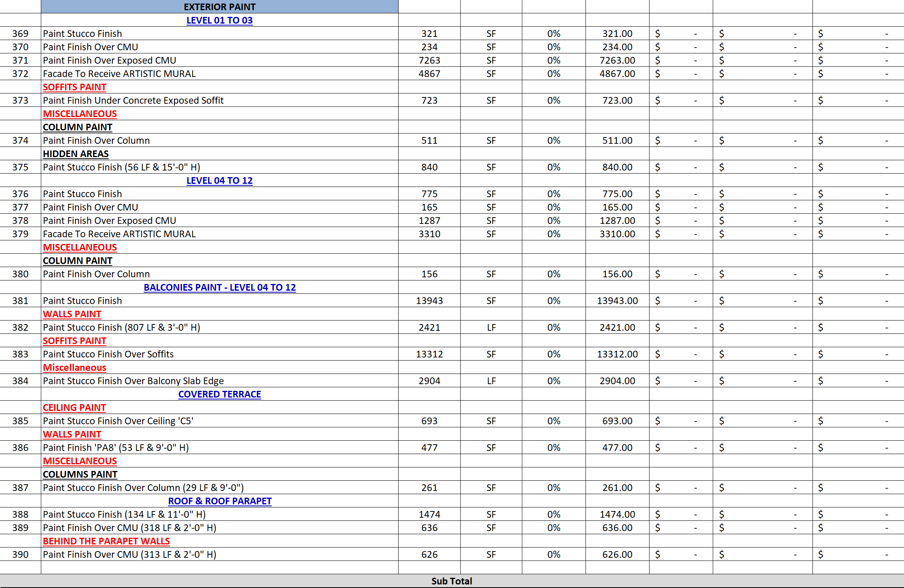Select the MISCELLANEOUS heading under row 373
Image resolution: width=904 pixels, height=588 pixels.
coord(80,114)
